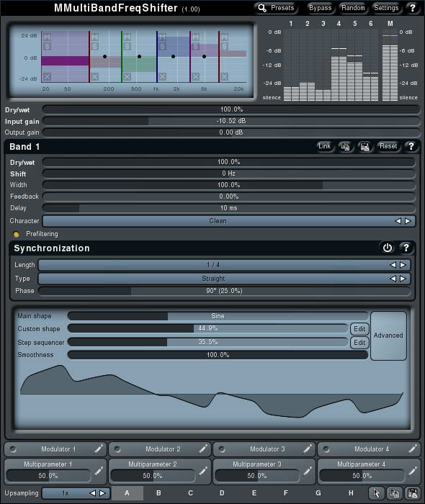Edit Multiparameter 2 with pencil icon

pyautogui.click(x=203, y=472)
